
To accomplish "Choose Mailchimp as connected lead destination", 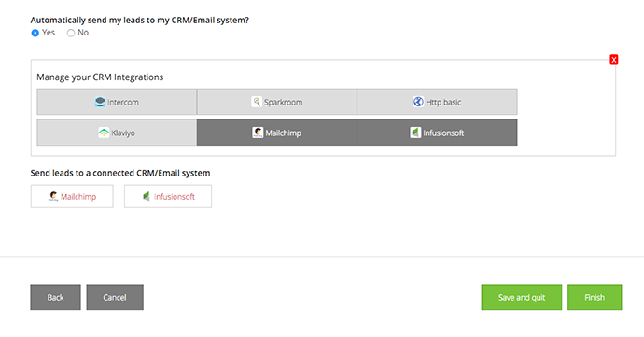I will pos(72,196).
